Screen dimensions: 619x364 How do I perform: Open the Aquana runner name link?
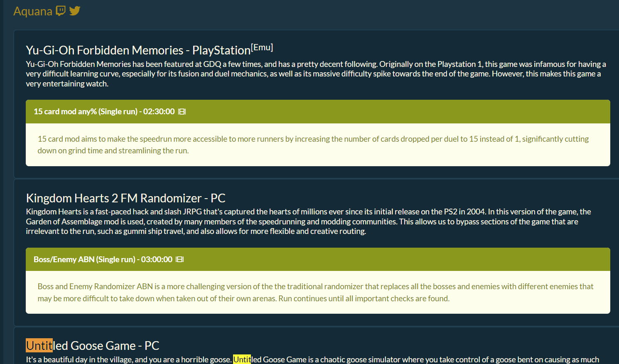point(33,11)
